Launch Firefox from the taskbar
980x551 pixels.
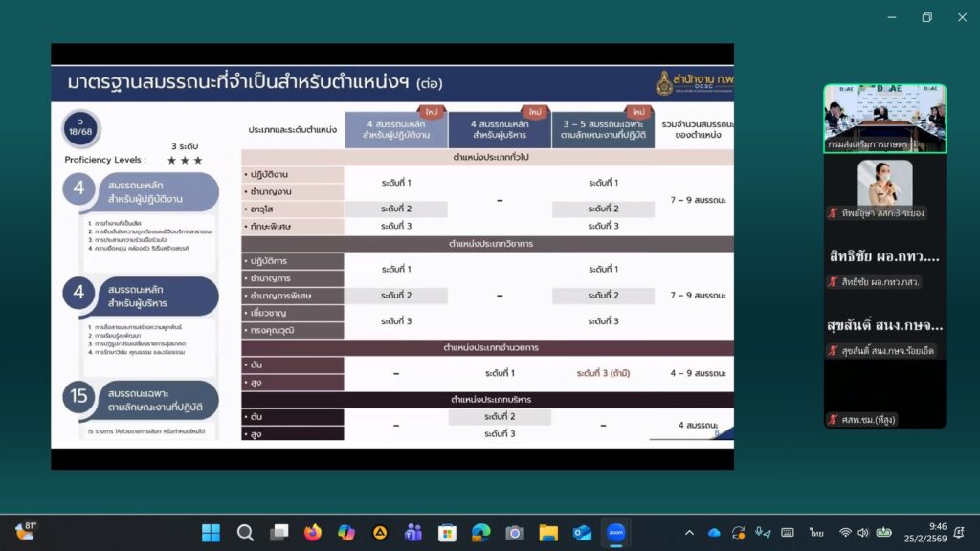[312, 533]
